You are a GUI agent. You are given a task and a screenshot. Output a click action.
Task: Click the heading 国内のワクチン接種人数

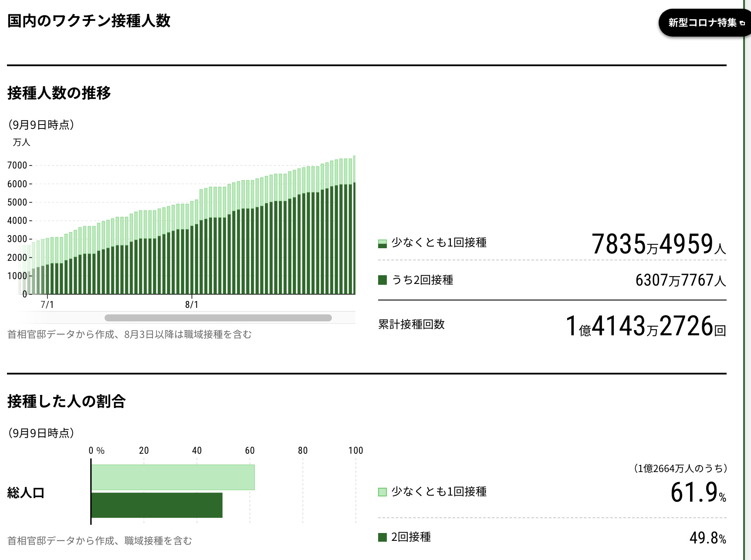(89, 20)
